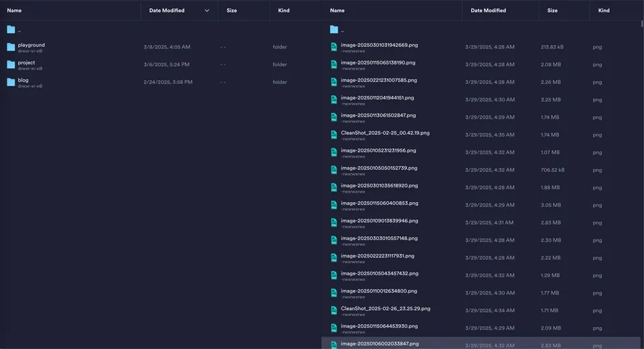This screenshot has height=349, width=644.
Task: Select the project folder name
Action: pos(26,62)
